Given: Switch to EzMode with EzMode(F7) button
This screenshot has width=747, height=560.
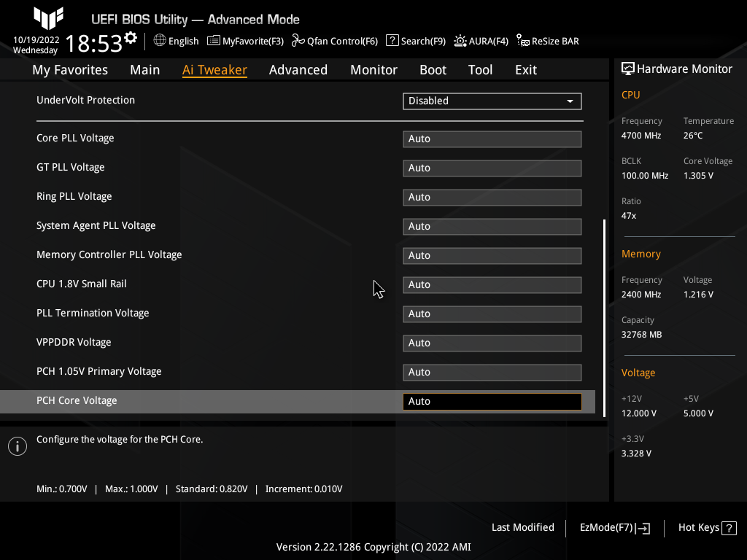Looking at the screenshot, I should click(x=614, y=527).
